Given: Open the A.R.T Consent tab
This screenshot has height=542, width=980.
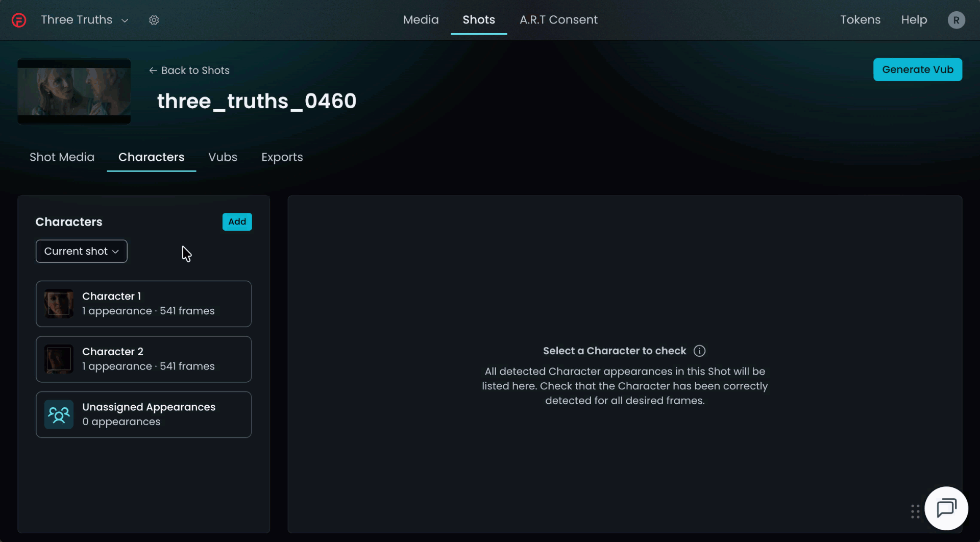Looking at the screenshot, I should click(558, 20).
